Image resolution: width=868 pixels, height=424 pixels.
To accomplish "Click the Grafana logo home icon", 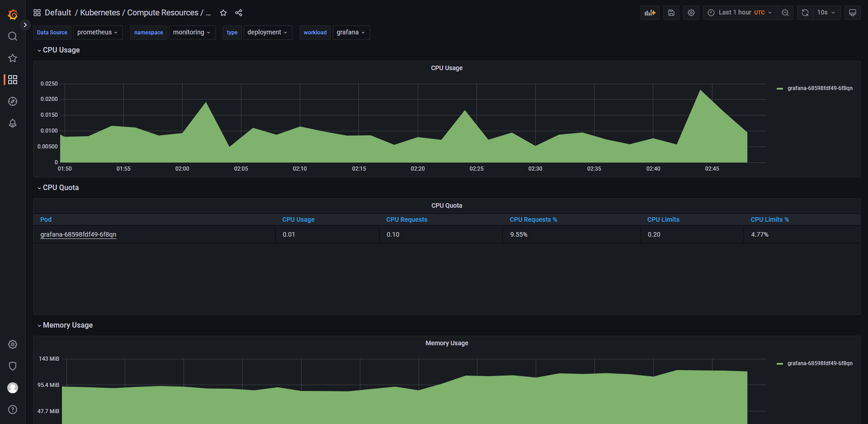I will pyautogui.click(x=13, y=14).
